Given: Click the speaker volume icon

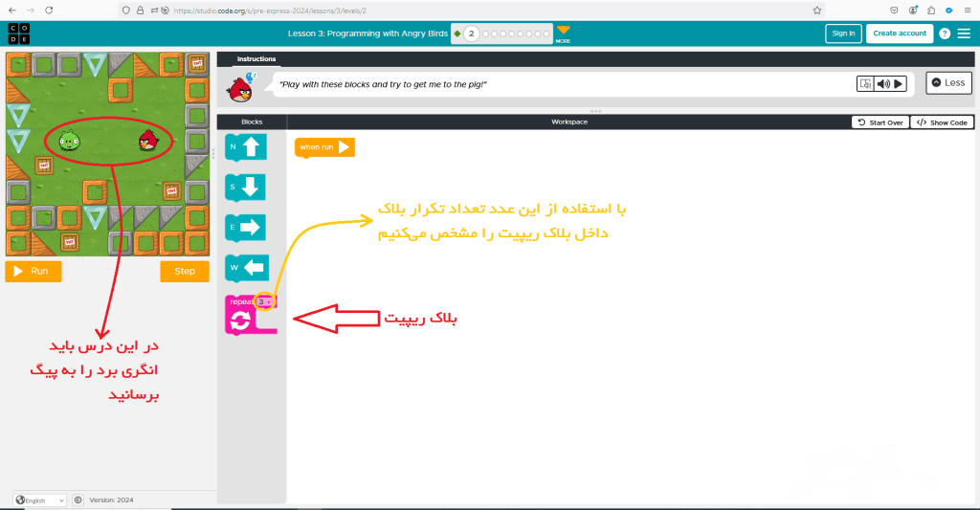Looking at the screenshot, I should coord(883,83).
